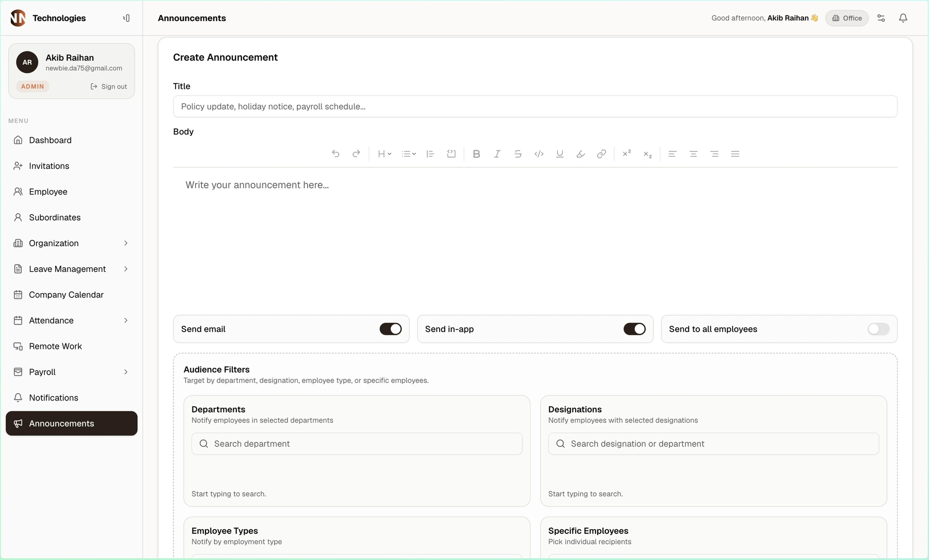Viewport: 929px width, 560px height.
Task: Select the text highlighter tool
Action: click(581, 154)
